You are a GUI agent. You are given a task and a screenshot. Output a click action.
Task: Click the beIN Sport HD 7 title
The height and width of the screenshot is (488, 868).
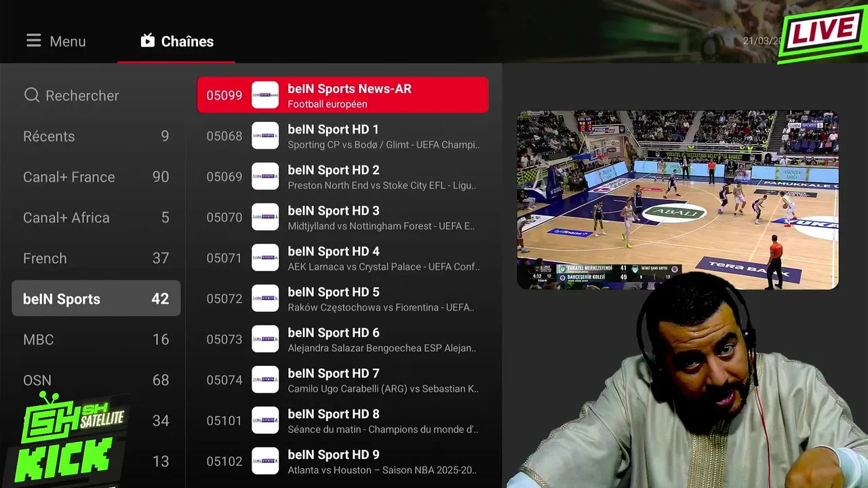pos(333,373)
